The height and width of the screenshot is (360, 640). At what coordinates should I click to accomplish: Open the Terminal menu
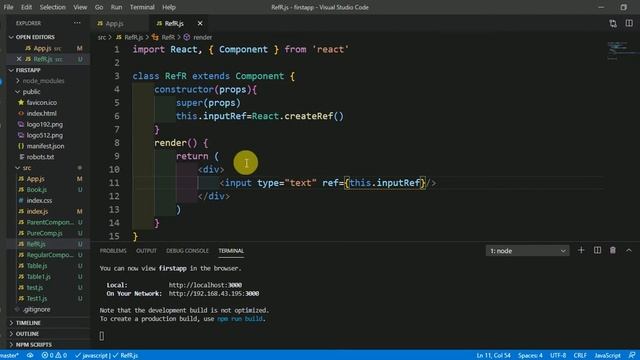[x=142, y=7]
